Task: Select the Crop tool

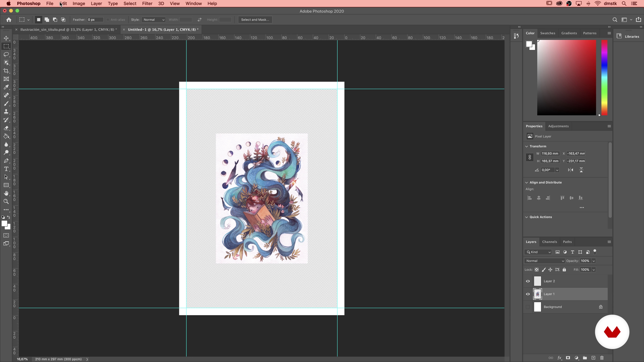Action: (x=6, y=71)
